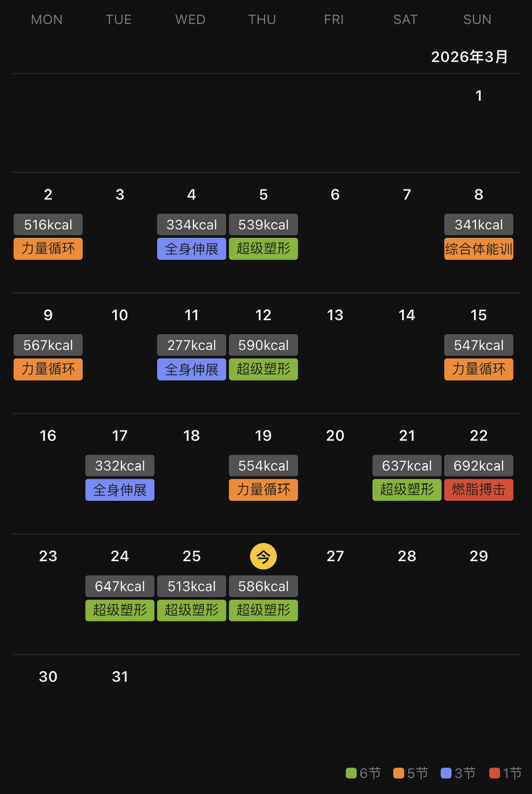Click the SUN weekday header
This screenshot has width=532, height=794.
[x=477, y=20]
